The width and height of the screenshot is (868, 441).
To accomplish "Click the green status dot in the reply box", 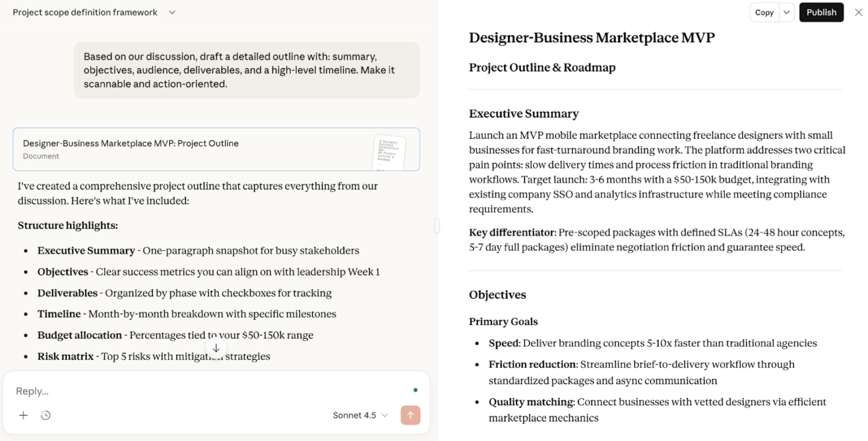I will click(x=415, y=388).
